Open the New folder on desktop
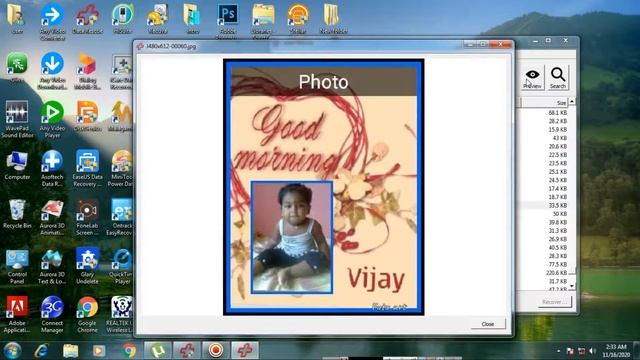The height and width of the screenshot is (360, 640). [x=332, y=18]
